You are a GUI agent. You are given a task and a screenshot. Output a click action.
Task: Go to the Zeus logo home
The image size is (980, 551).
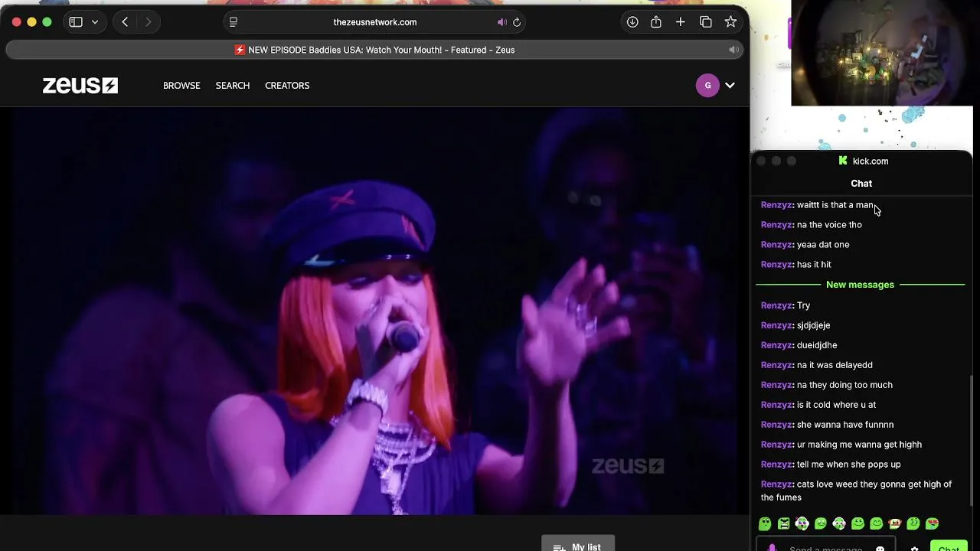(80, 86)
